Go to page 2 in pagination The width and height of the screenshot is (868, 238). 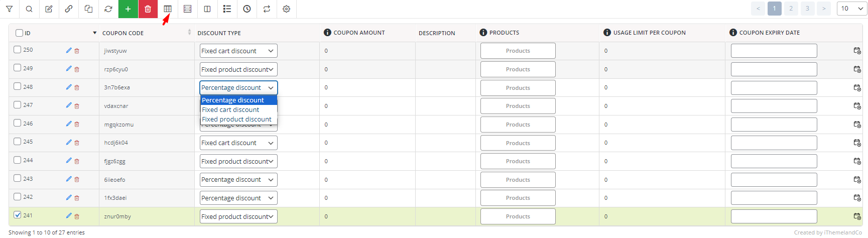791,9
